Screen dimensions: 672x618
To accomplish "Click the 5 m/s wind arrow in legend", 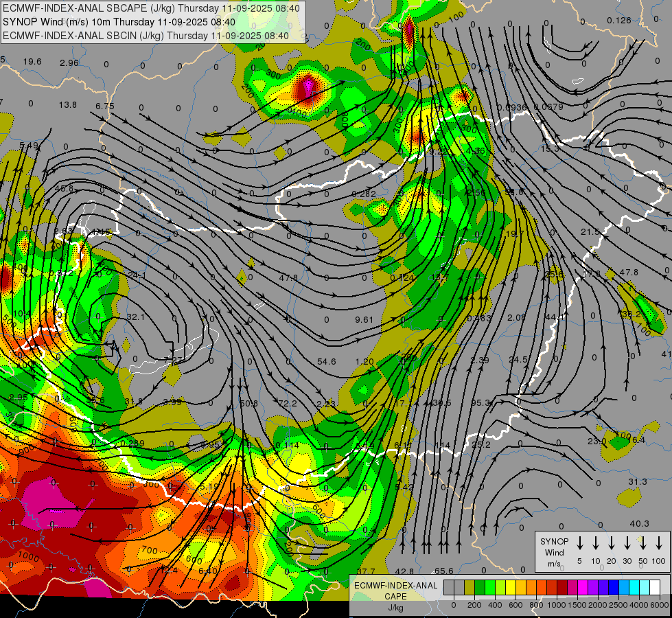I will (x=580, y=543).
